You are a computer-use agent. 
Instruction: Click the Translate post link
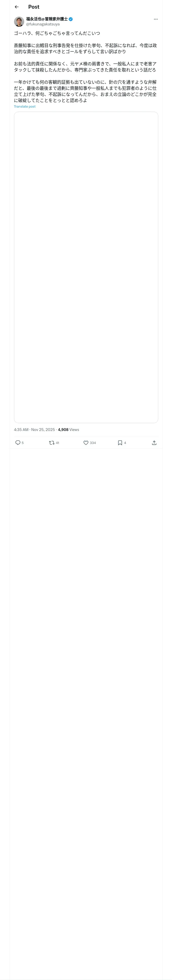[25, 107]
